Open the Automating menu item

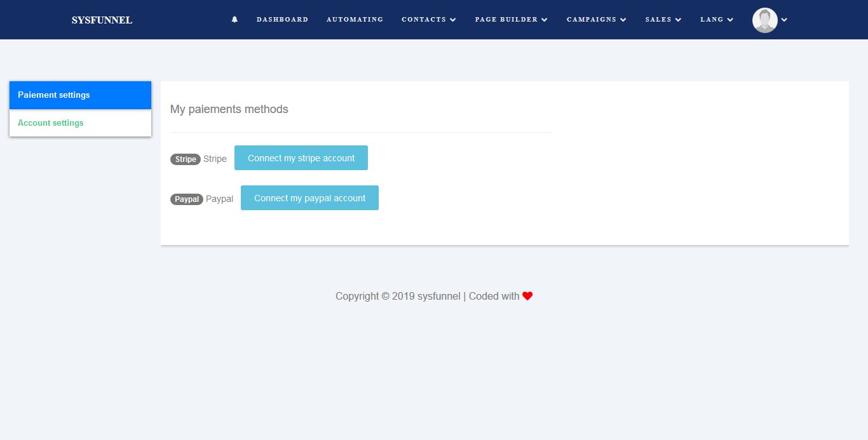(x=355, y=20)
